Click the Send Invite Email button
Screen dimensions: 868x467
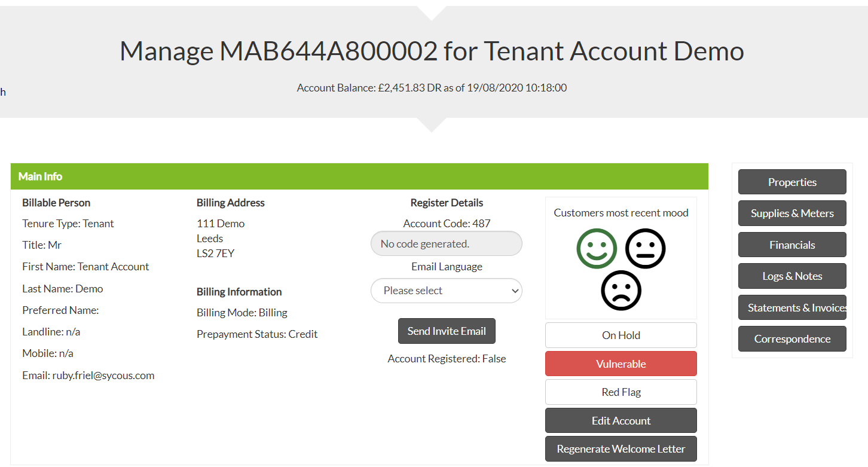tap(447, 331)
